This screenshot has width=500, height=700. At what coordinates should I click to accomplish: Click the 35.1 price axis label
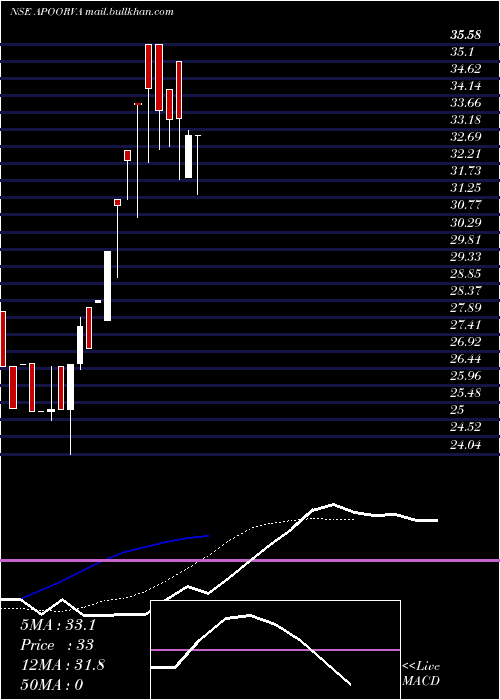point(462,52)
